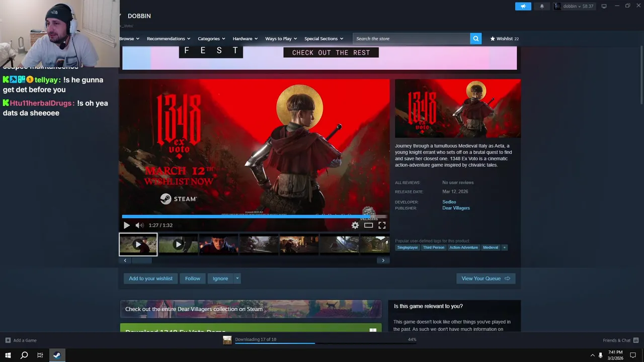644x362 pixels.
Task: Switch video to theater mode
Action: (x=368, y=225)
